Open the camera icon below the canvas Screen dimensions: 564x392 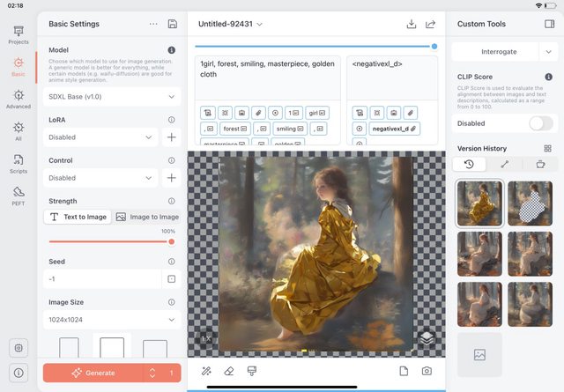(427, 371)
